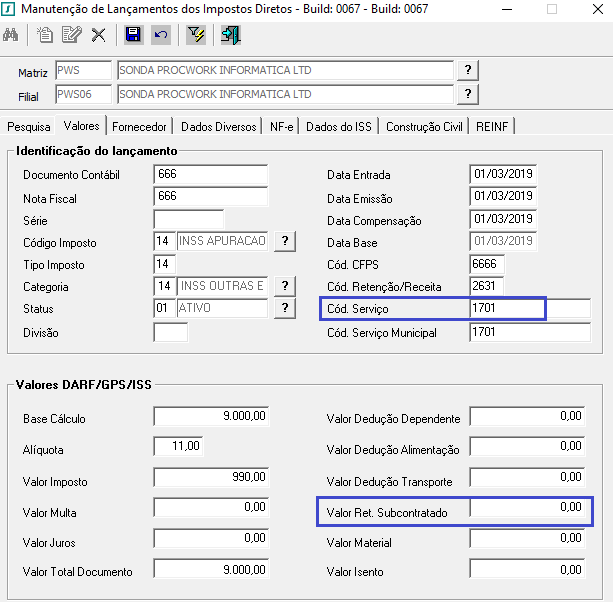Image resolution: width=613 pixels, height=602 pixels.
Task: Click the edit record pencil icon
Action: 72,35
